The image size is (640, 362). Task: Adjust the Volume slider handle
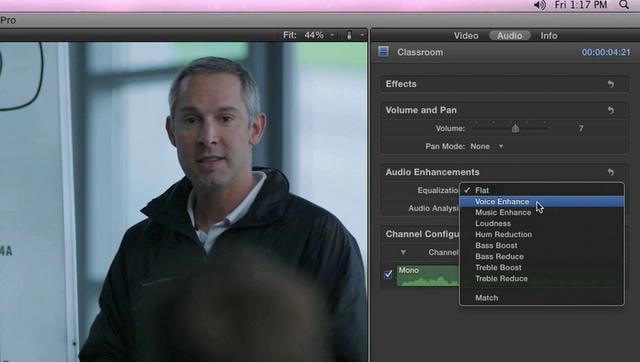(516, 129)
